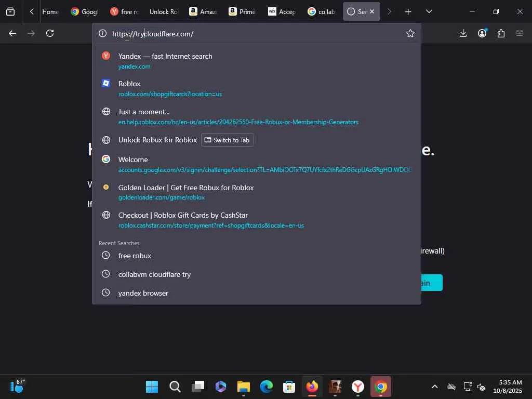Click the clock icon beside free robux
Screen dimensions: 532x399
point(106,255)
